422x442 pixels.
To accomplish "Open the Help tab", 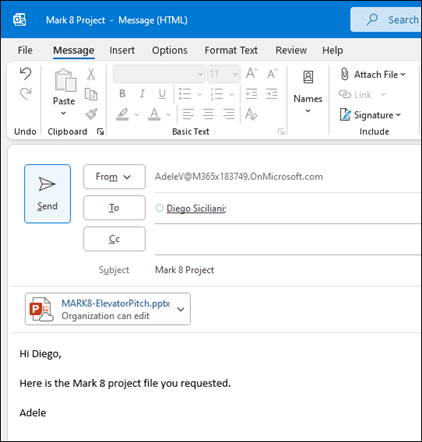I will click(x=332, y=50).
